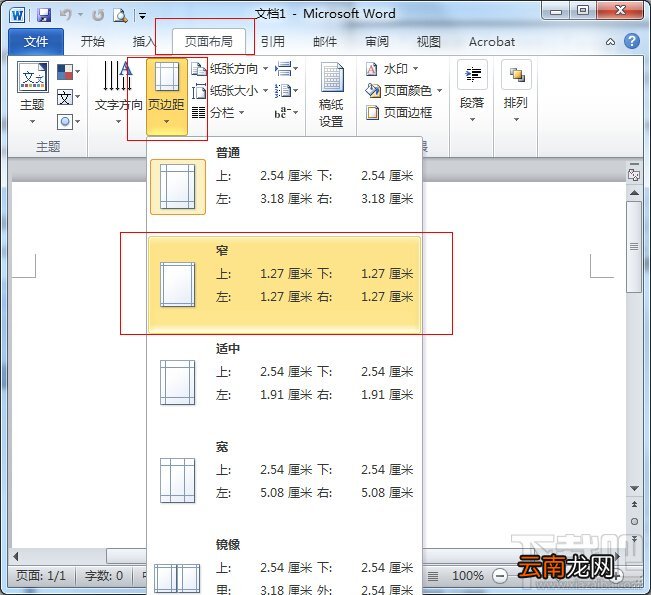The height and width of the screenshot is (595, 651).
Task: Click horizontal scrollbar left arrow
Action: coord(16,556)
